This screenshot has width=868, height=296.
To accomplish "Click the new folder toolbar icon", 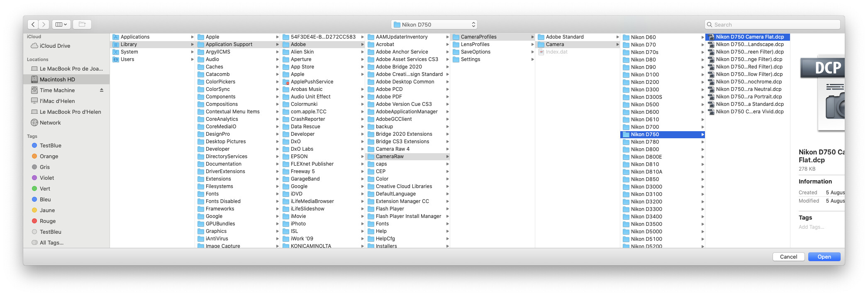I will (x=82, y=24).
